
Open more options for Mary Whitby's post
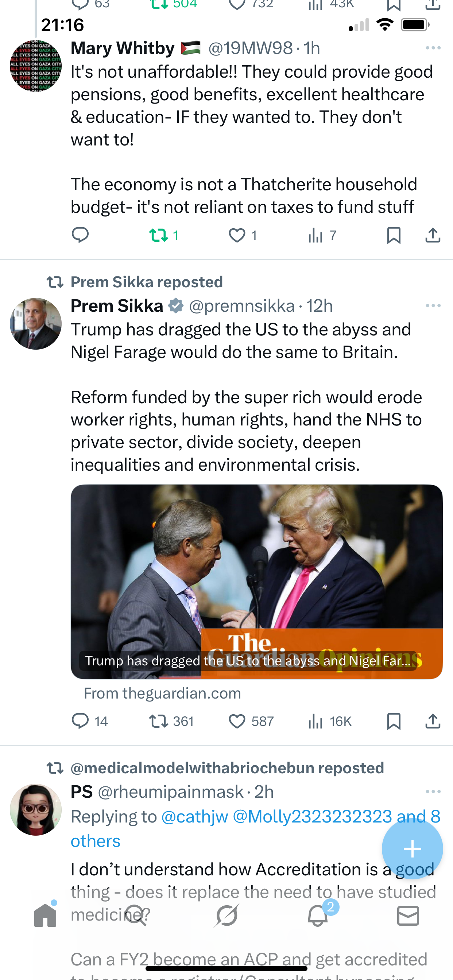point(433,48)
